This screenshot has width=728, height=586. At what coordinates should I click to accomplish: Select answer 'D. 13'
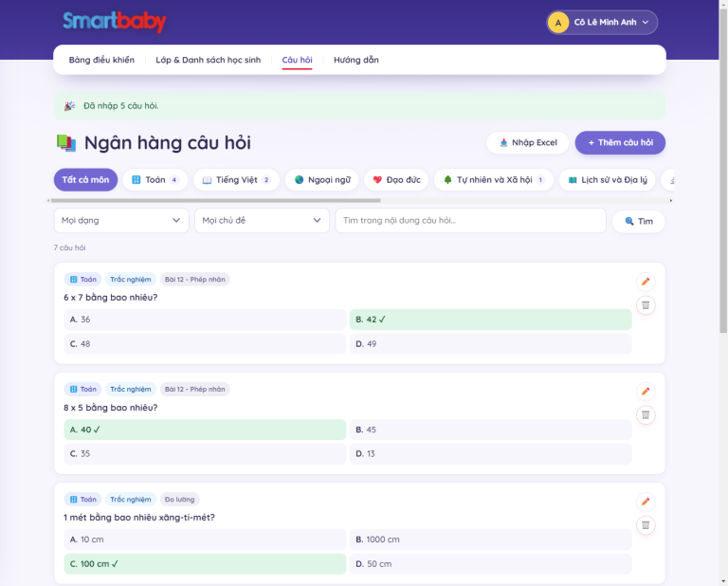491,453
